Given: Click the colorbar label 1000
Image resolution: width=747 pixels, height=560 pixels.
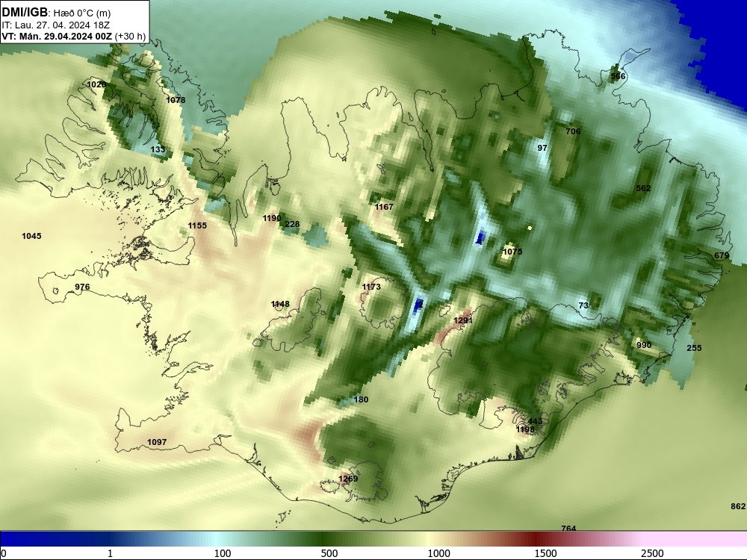Looking at the screenshot, I should 438,553.
